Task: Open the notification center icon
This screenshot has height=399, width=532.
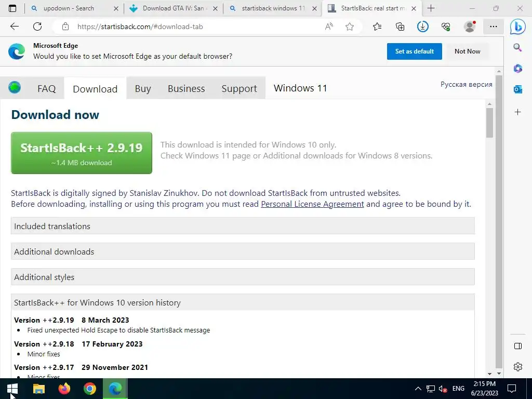Action: 512,389
